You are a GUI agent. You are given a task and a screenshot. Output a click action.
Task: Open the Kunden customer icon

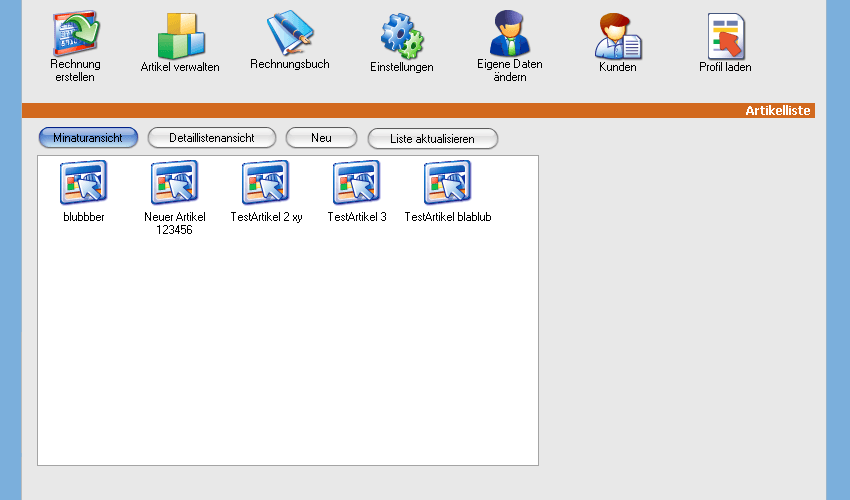pyautogui.click(x=618, y=36)
